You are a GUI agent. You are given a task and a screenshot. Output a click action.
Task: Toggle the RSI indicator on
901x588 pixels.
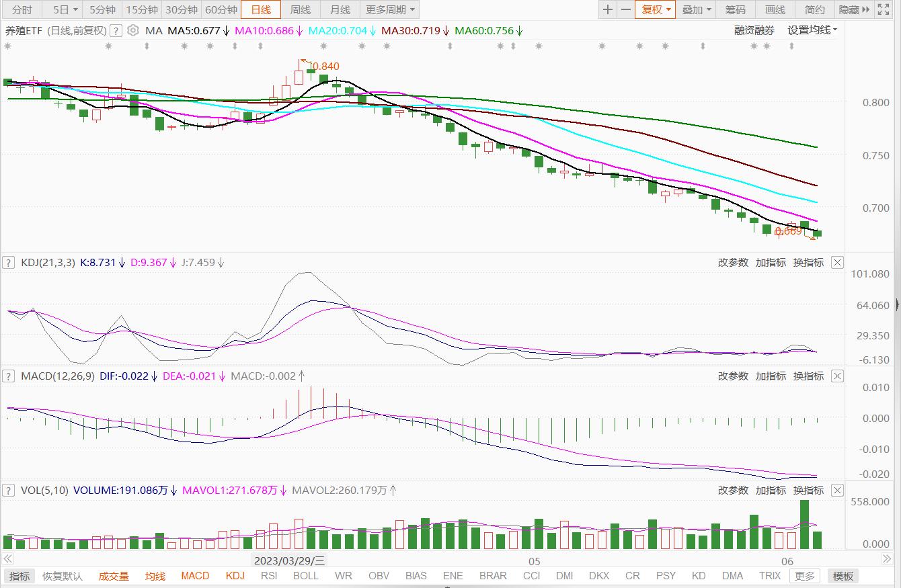[269, 576]
